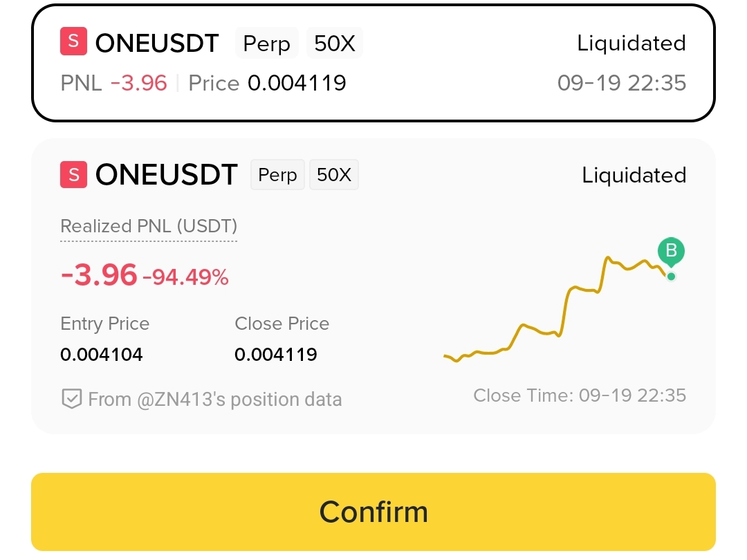Click the Entry Price 0.004104 value
Image resolution: width=747 pixels, height=560 pixels.
pos(102,354)
